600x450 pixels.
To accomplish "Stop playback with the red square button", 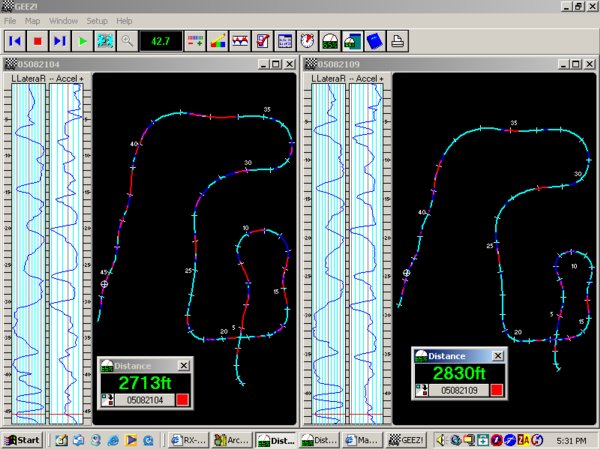I will (x=38, y=41).
